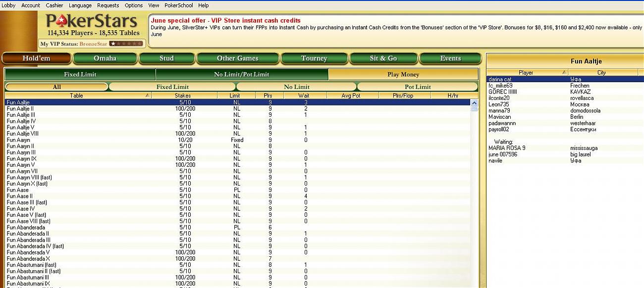This screenshot has height=288, width=644.
Task: Click the table list vertical scrollbar track
Action: point(474,198)
